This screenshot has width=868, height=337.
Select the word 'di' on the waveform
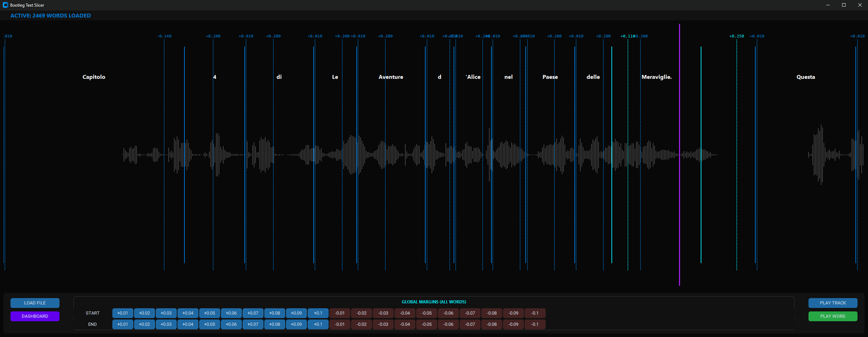pos(279,77)
